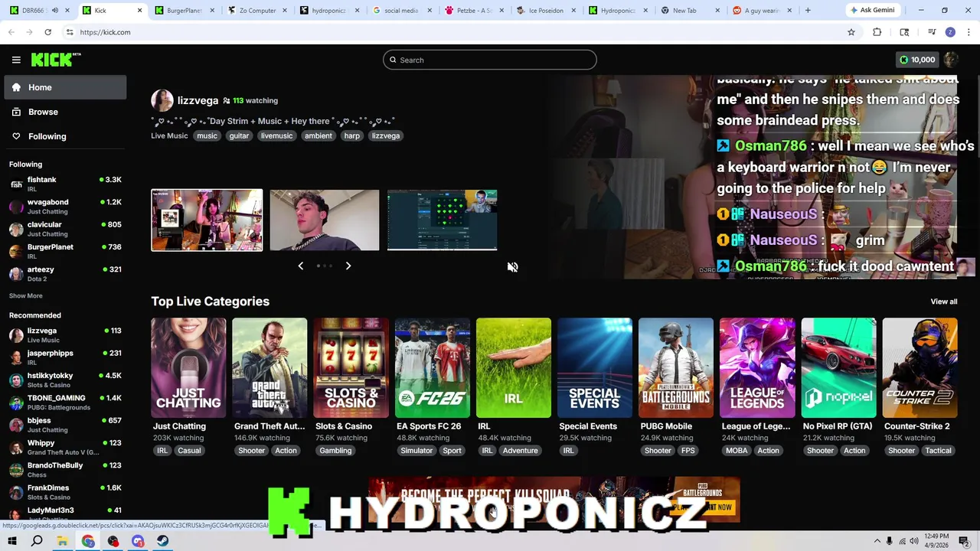Image resolution: width=980 pixels, height=551 pixels.
Task: Open the Special Events category card
Action: pyautogui.click(x=595, y=368)
